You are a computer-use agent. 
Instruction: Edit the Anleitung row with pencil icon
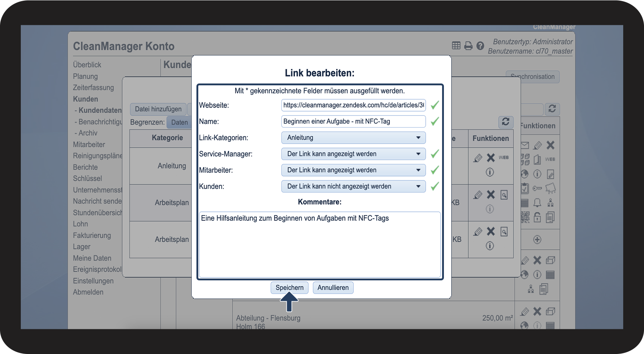pyautogui.click(x=477, y=158)
